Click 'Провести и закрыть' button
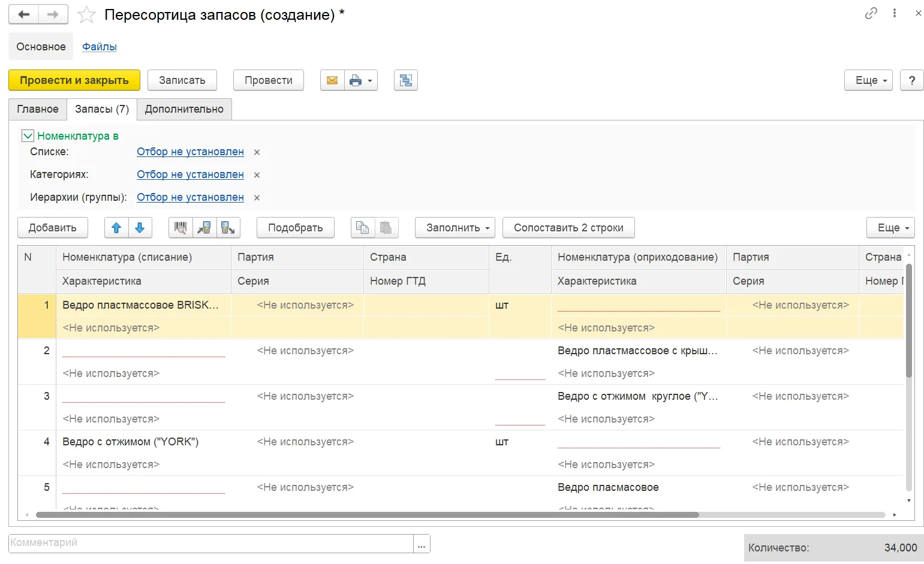Image resolution: width=924 pixels, height=564 pixels. click(74, 80)
